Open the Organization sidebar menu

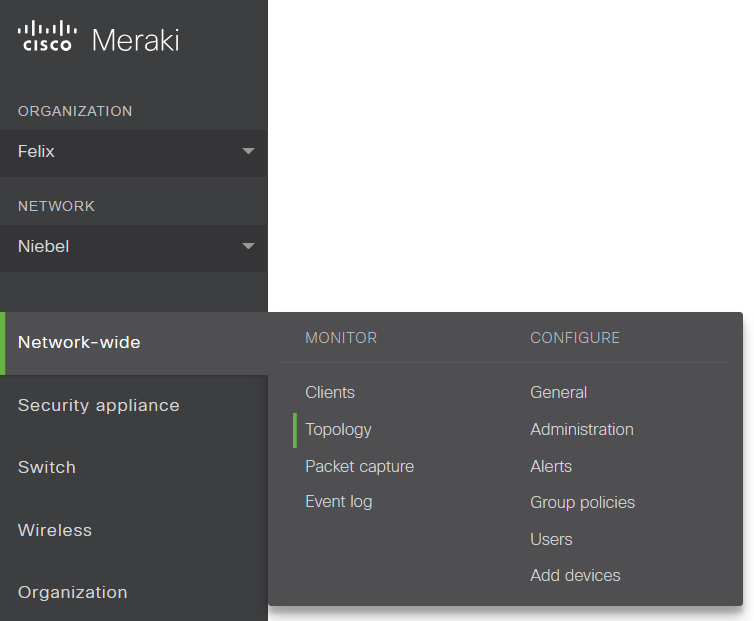(x=72, y=592)
